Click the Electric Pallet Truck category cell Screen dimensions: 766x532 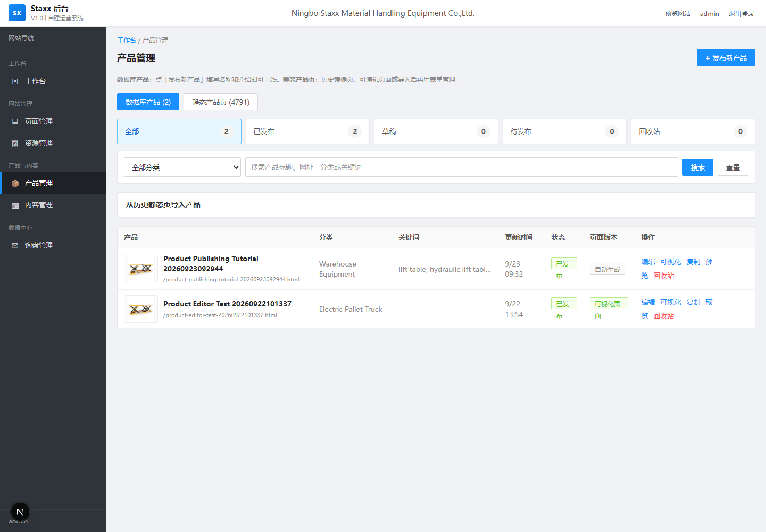(x=351, y=309)
